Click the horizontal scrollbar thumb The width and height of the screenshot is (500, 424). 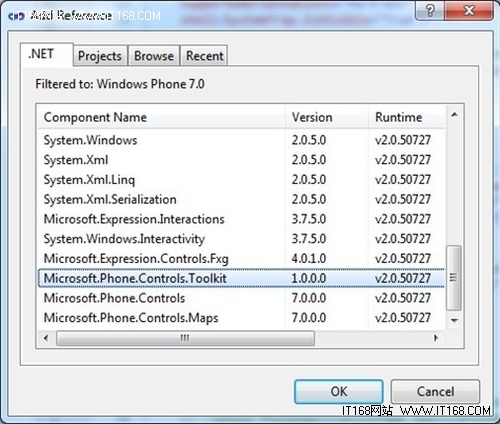point(185,338)
